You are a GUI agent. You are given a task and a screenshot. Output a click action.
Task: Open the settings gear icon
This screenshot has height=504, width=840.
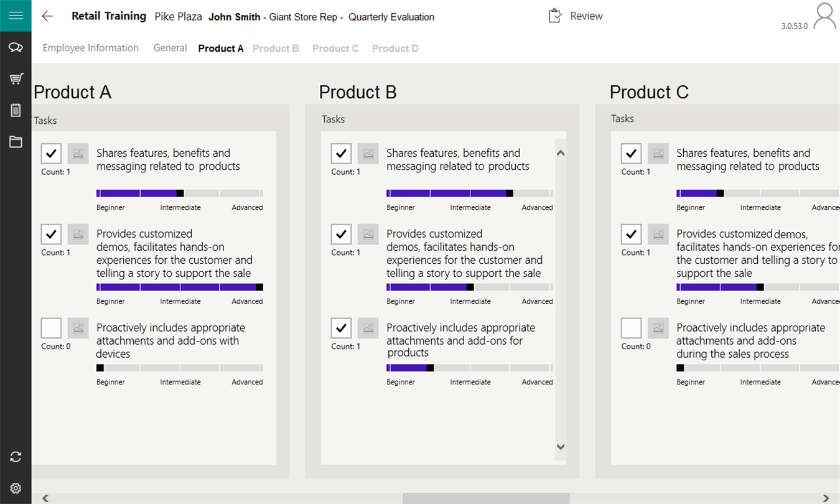click(16, 488)
